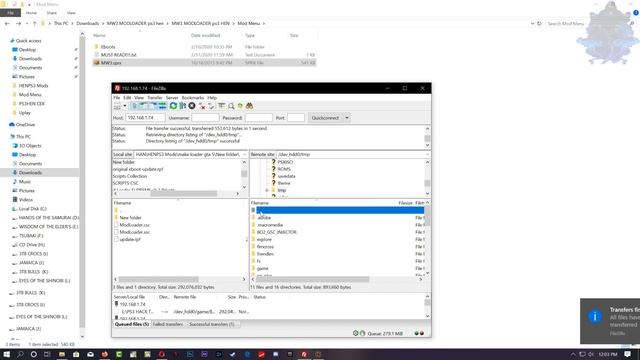Click the Port input field

click(296, 118)
